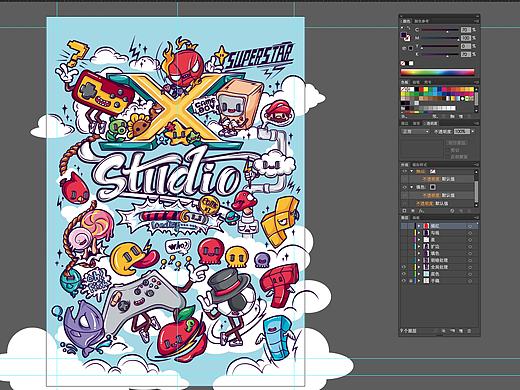Click the Swatches panel scroll-down arrow

(476, 111)
